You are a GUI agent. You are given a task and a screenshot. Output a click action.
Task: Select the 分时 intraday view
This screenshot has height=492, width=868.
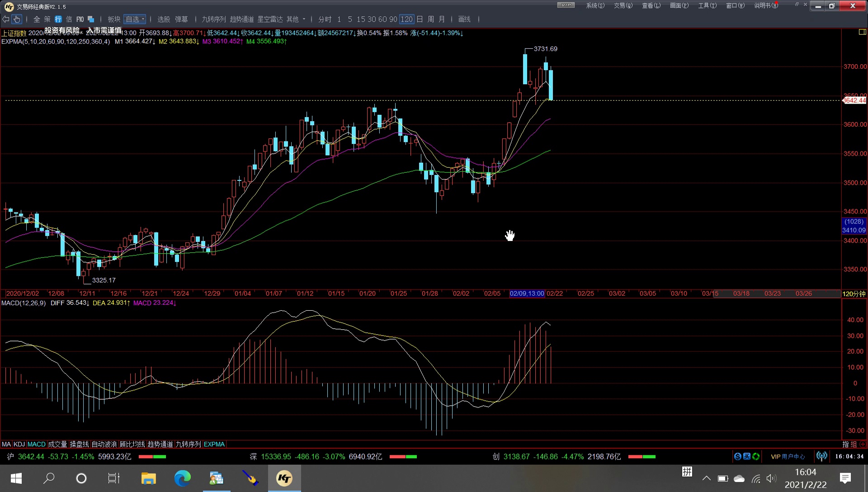(325, 19)
